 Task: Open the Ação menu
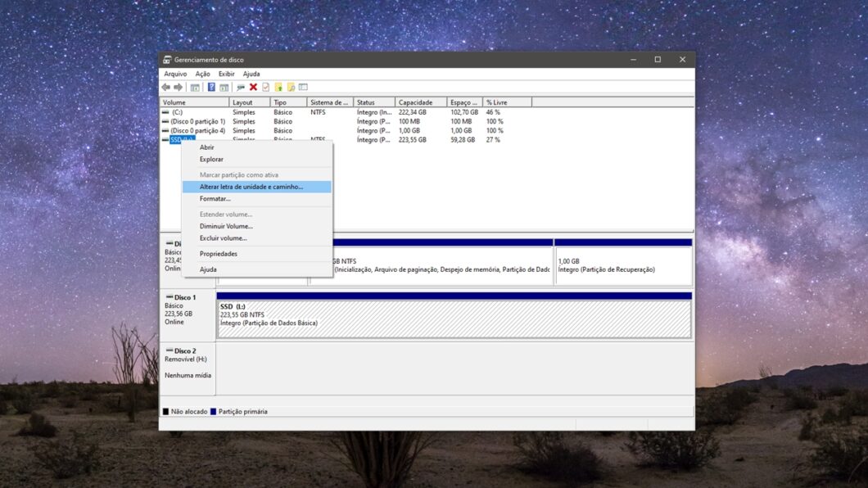(202, 74)
